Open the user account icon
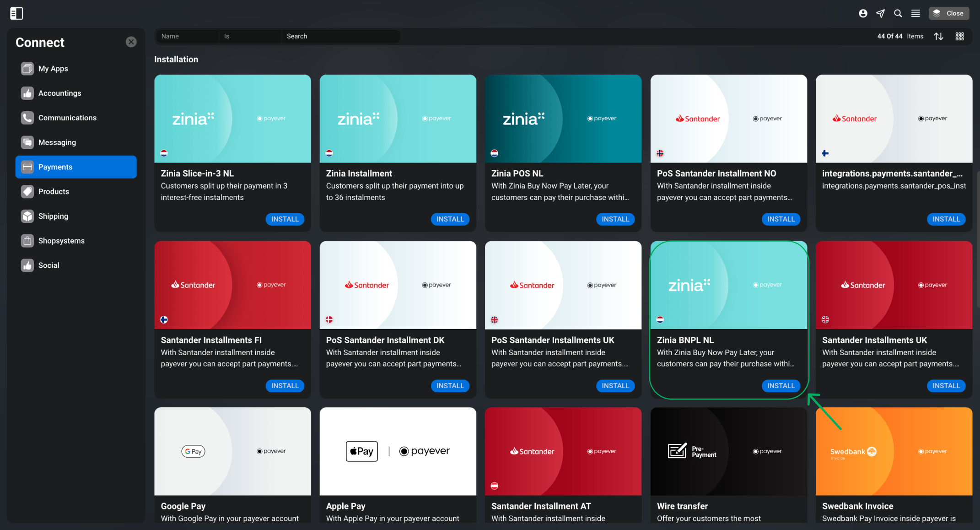980x530 pixels. click(x=863, y=13)
